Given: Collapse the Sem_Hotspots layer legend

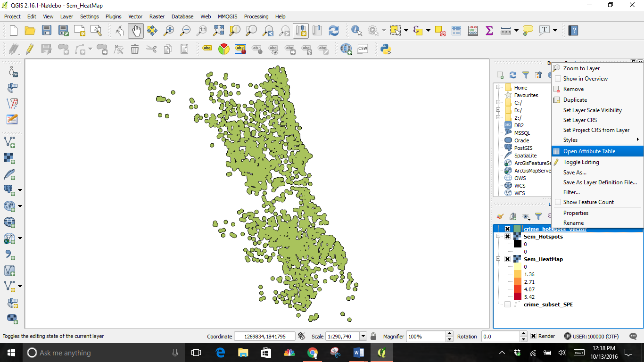Looking at the screenshot, I should pyautogui.click(x=498, y=237).
